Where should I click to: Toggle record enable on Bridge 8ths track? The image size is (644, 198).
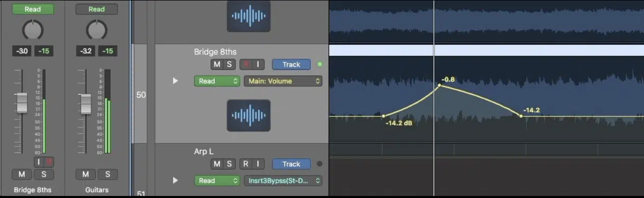pos(246,64)
